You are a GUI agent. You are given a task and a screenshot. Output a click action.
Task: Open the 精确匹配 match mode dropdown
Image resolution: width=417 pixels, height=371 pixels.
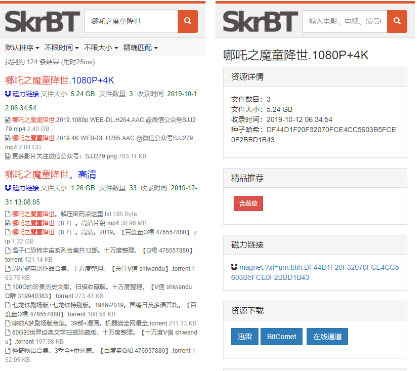tap(140, 48)
